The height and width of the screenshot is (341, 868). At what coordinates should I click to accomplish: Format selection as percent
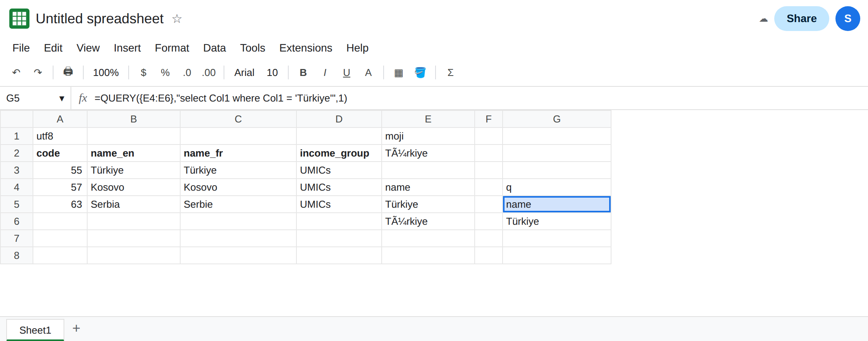tap(165, 72)
